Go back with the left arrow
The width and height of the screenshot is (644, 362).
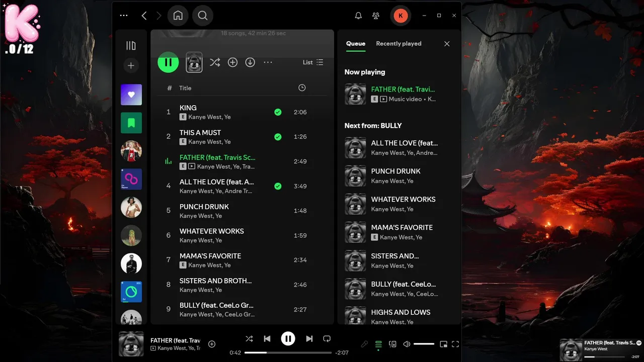click(144, 16)
